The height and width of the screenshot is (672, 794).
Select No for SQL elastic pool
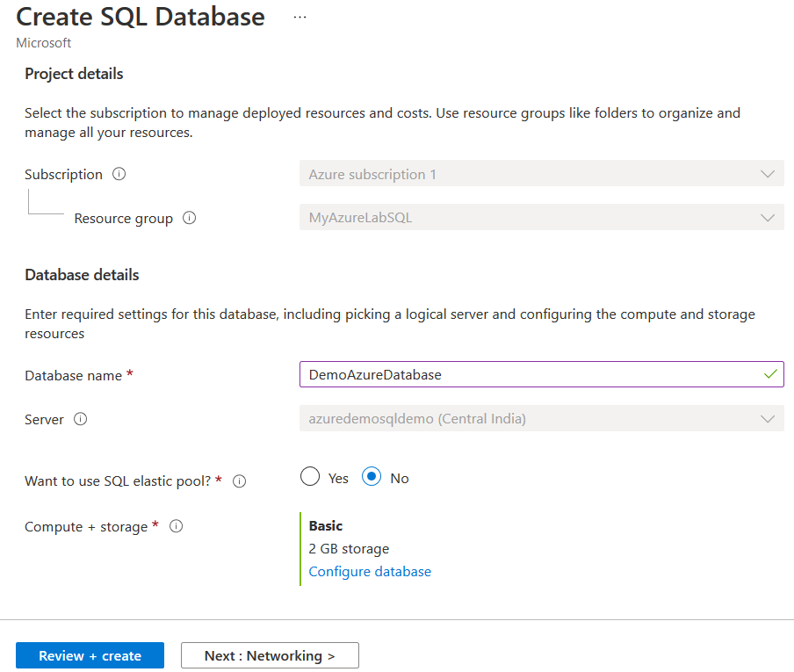click(372, 477)
